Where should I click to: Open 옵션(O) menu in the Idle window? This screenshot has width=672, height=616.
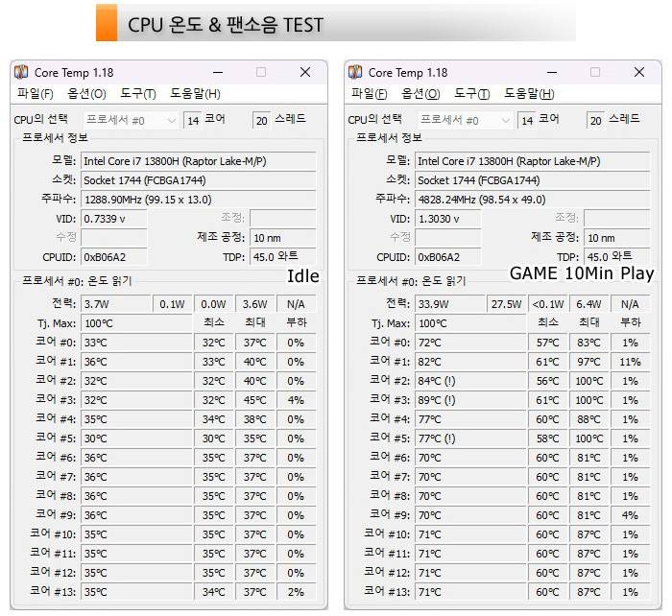click(x=86, y=93)
